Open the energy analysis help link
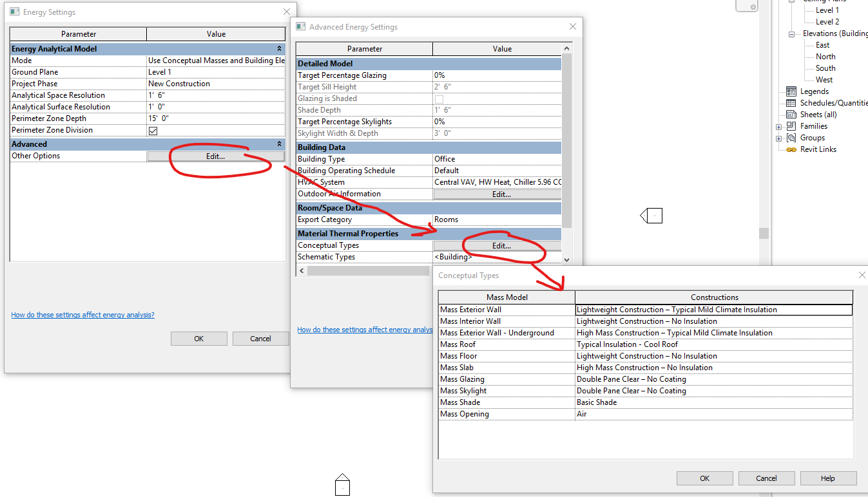The image size is (868, 497). click(82, 315)
